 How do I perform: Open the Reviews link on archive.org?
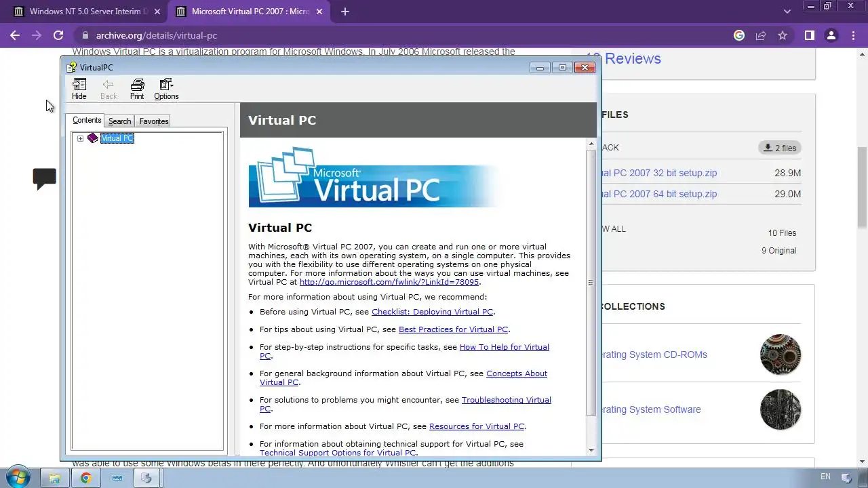coord(632,59)
